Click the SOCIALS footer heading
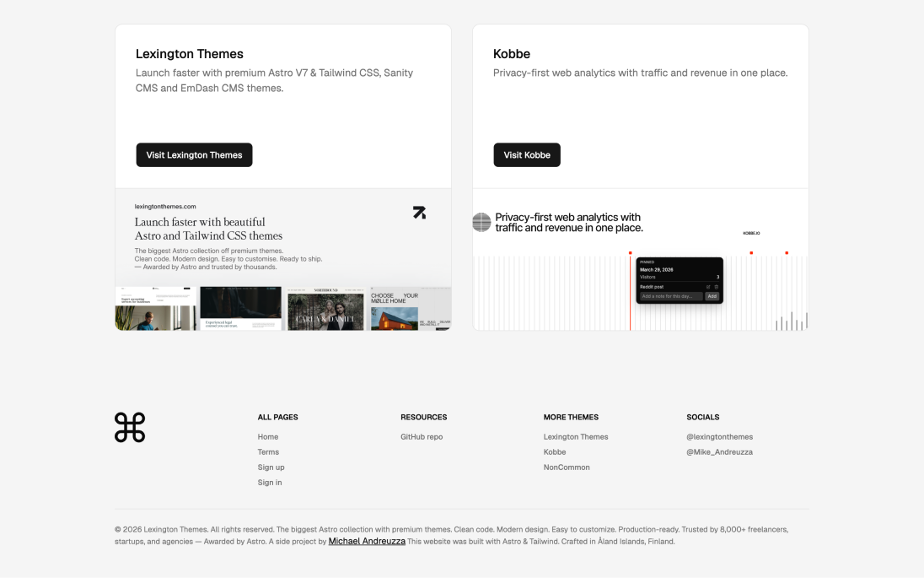The image size is (924, 578). pos(702,417)
